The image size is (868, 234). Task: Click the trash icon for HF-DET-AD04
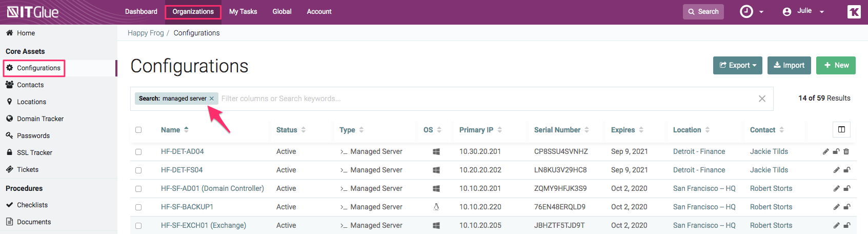[846, 151]
